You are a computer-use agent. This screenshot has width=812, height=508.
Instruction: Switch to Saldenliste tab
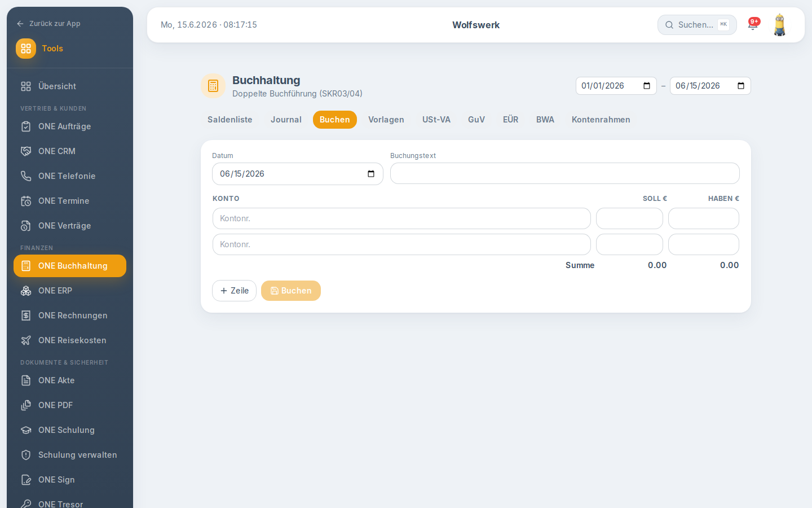click(230, 120)
